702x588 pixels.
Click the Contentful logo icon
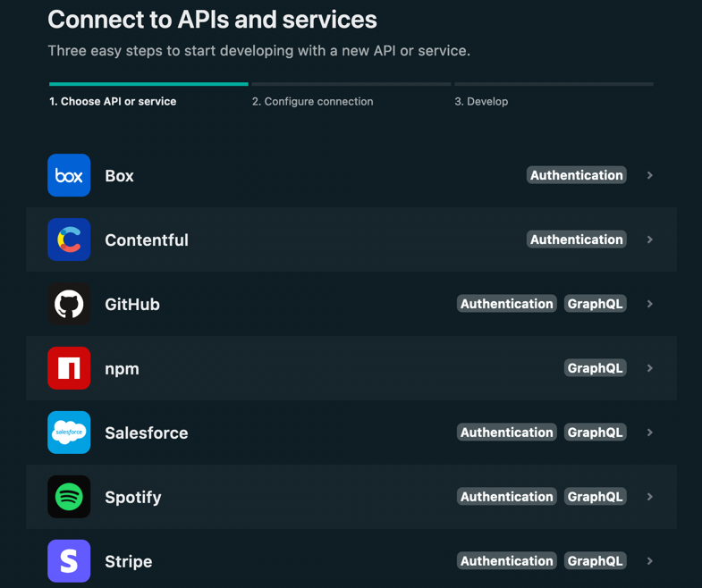69,239
